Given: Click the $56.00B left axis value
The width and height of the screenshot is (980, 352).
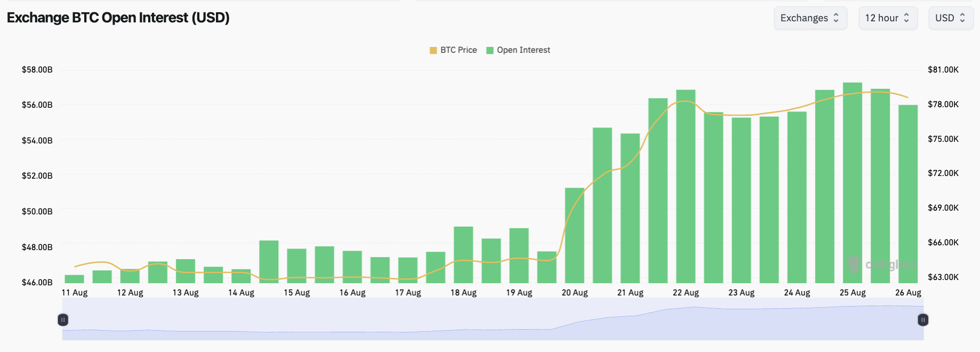Looking at the screenshot, I should point(37,105).
